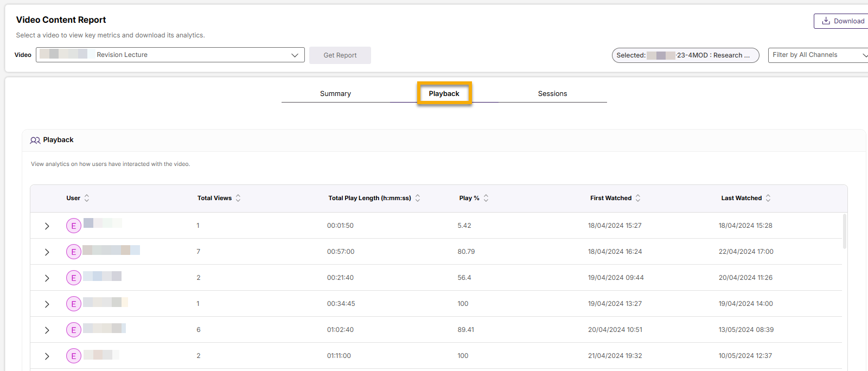Sort by First Watched column
Image resolution: width=868 pixels, height=371 pixels.
point(638,198)
